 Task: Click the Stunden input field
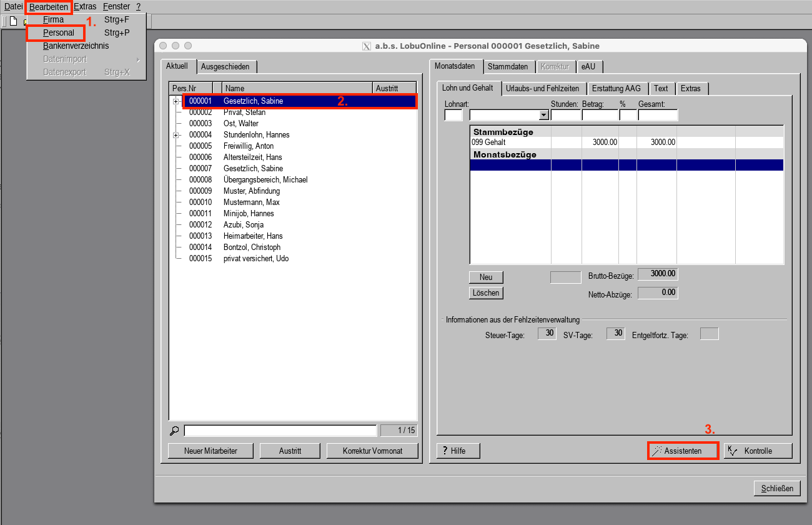566,115
